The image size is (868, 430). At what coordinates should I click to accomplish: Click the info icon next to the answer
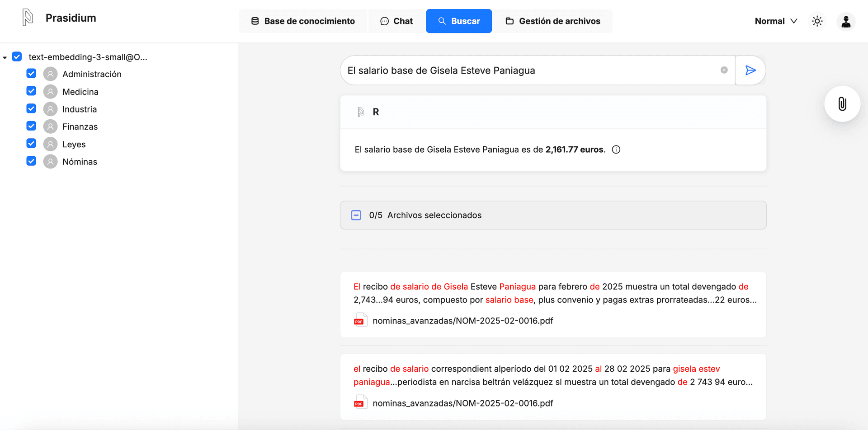click(x=616, y=150)
